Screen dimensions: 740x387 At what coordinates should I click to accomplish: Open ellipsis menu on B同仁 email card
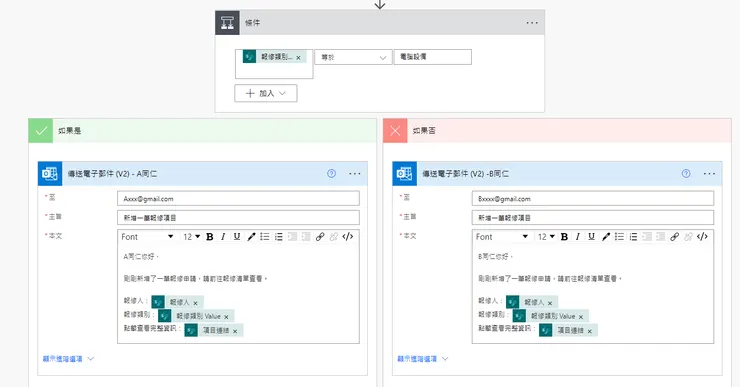click(x=709, y=174)
